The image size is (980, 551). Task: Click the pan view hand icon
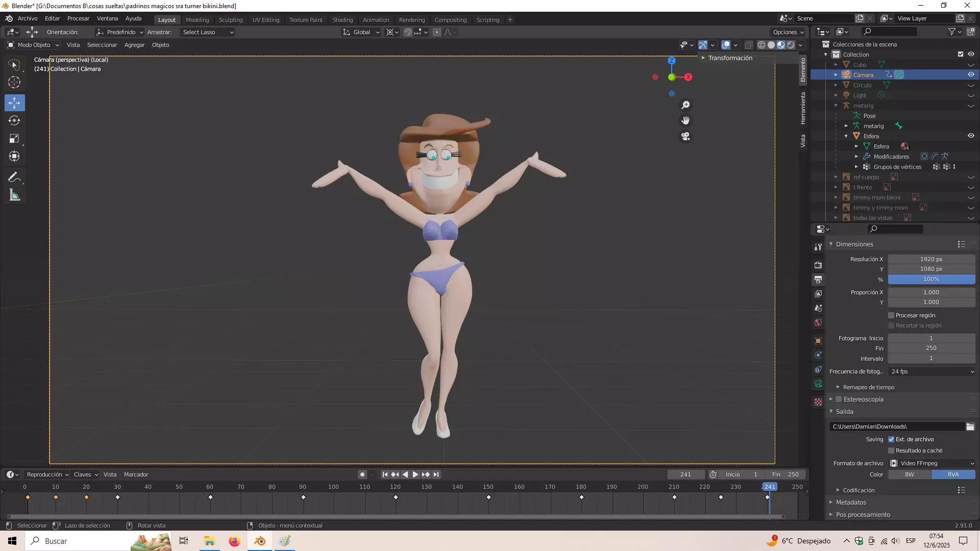tap(685, 120)
